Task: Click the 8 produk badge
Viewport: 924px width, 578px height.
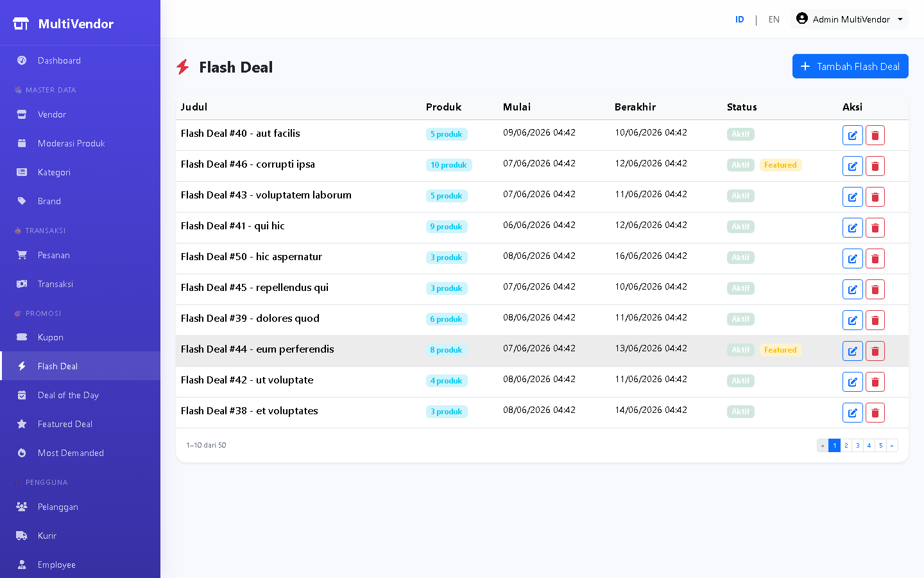Action: tap(447, 350)
